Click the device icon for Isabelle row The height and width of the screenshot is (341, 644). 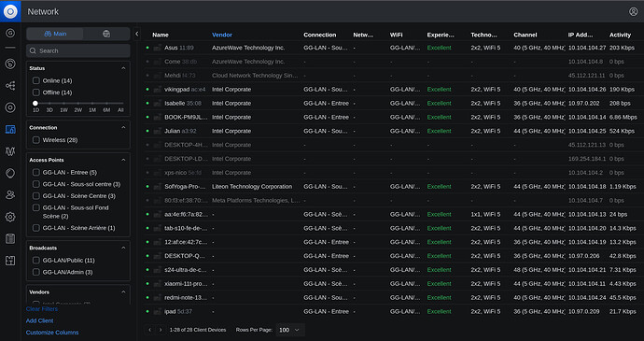pyautogui.click(x=157, y=104)
